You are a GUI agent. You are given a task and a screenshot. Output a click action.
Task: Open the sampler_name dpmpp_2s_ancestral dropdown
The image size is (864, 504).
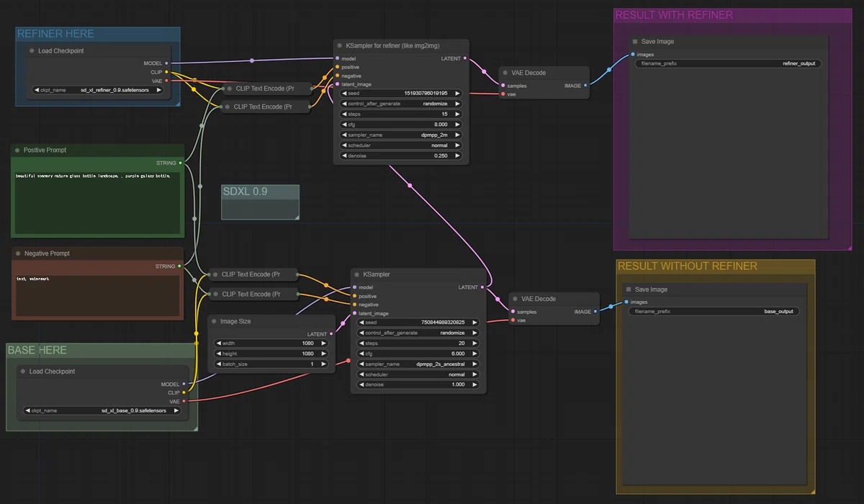pos(418,364)
